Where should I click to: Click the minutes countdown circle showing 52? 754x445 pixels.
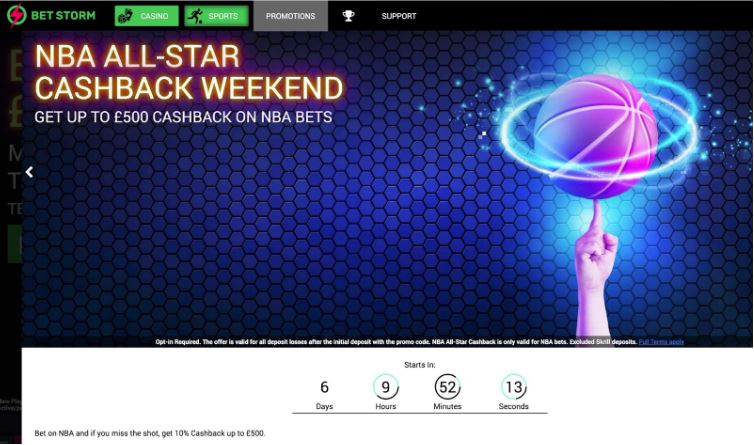[447, 387]
